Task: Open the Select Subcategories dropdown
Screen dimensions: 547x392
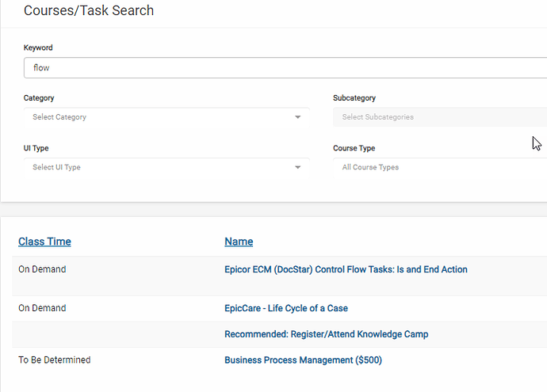Action: [440, 117]
